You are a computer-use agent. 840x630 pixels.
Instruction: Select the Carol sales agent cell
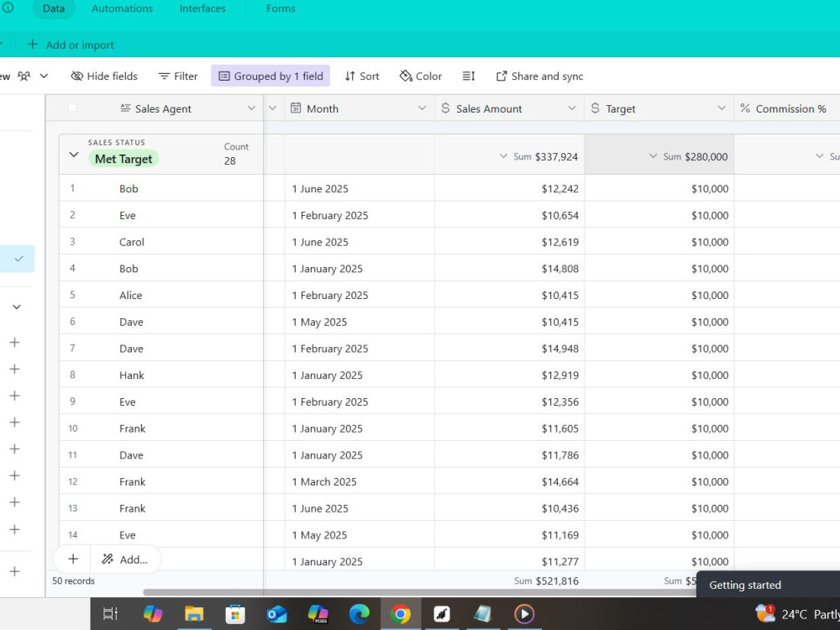click(x=160, y=242)
